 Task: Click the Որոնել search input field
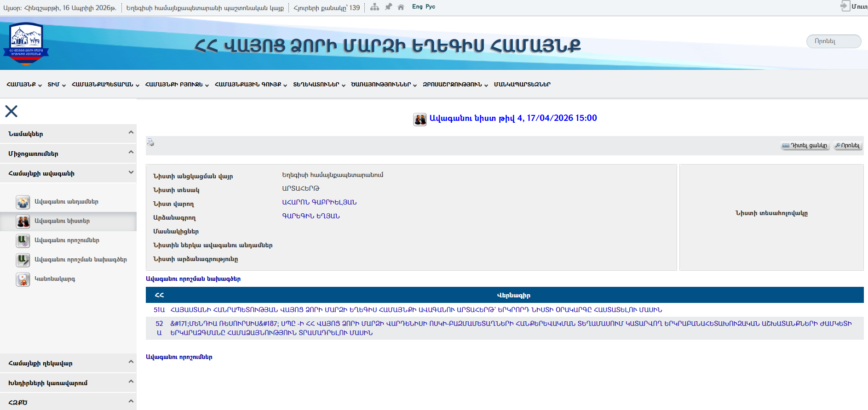(x=834, y=41)
